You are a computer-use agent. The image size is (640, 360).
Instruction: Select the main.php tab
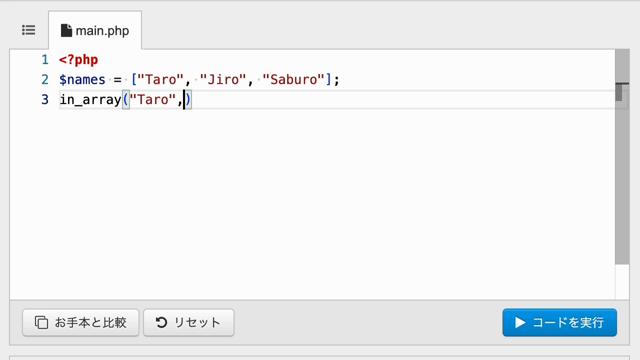click(95, 31)
